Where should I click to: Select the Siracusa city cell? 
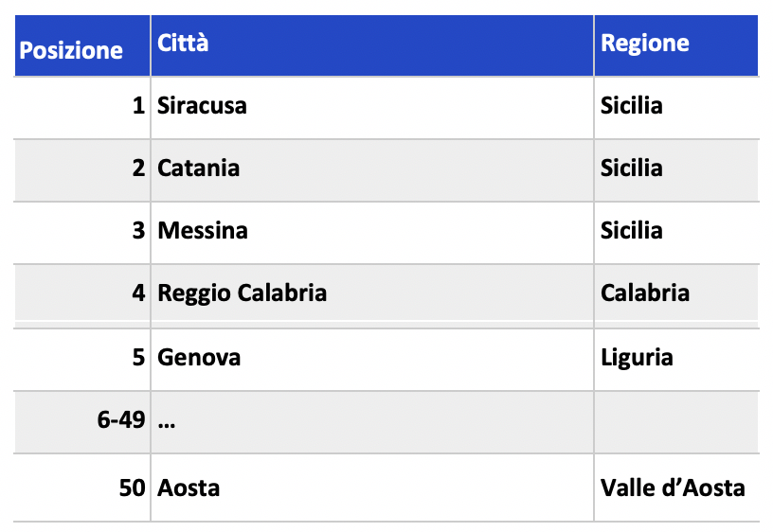pos(202,105)
